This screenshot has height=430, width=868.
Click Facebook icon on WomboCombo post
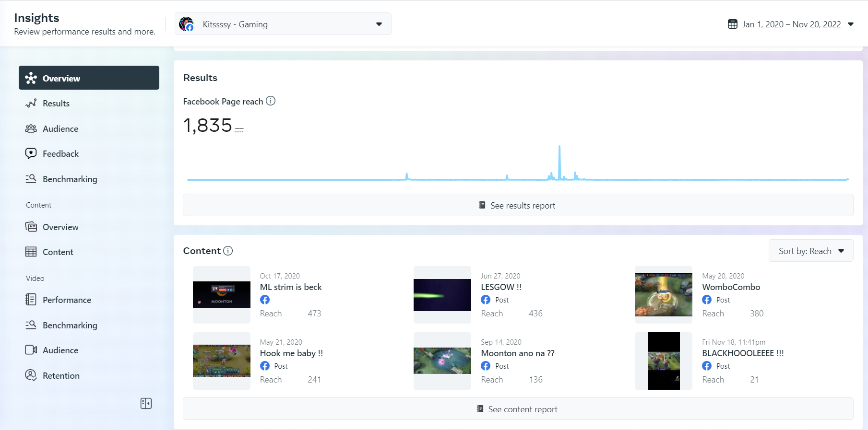pos(707,300)
